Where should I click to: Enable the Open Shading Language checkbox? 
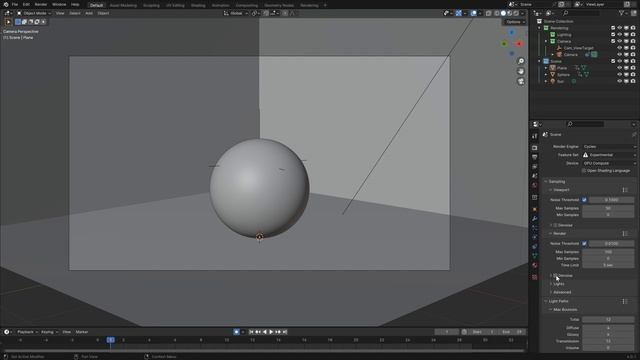tap(584, 171)
